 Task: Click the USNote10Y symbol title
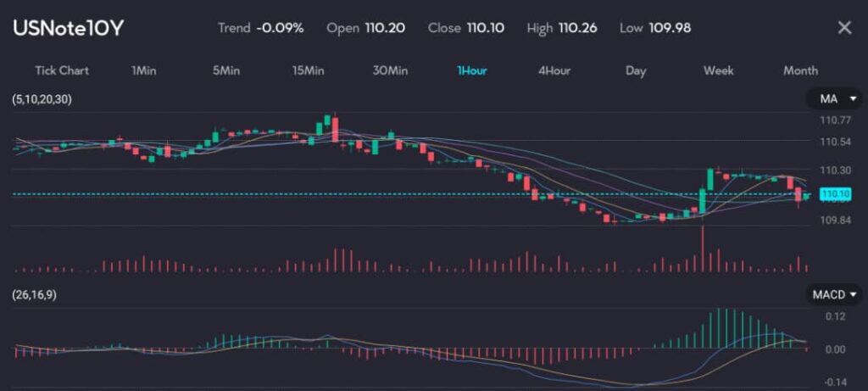point(69,27)
